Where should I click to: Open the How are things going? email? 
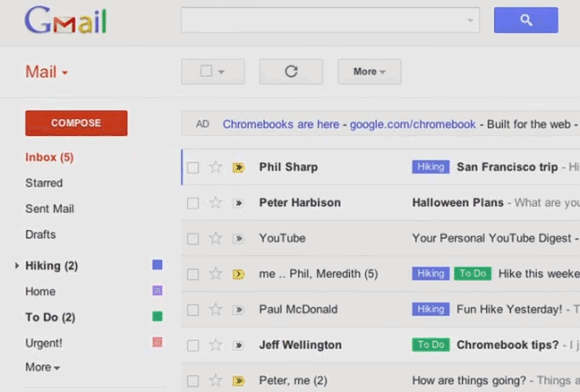pyautogui.click(x=469, y=381)
